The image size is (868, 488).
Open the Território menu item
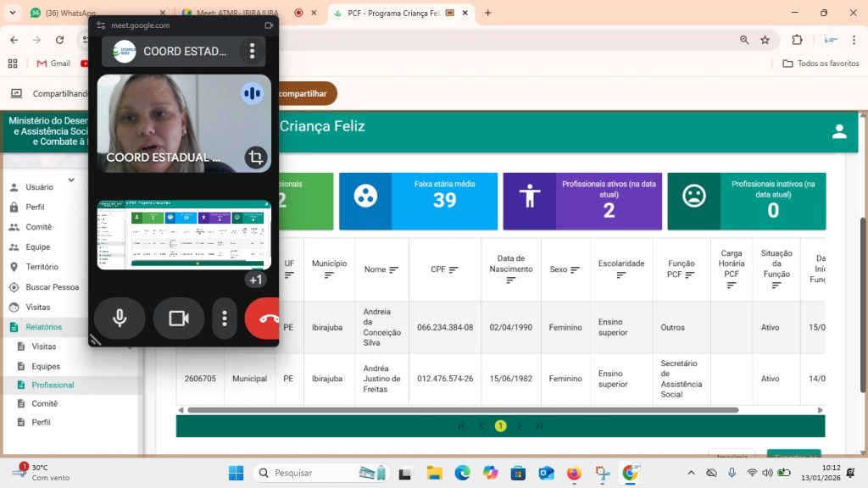[x=42, y=267]
